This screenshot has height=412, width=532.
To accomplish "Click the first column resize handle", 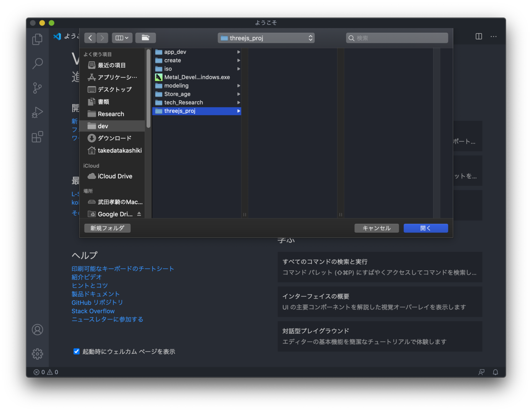I will 244,214.
